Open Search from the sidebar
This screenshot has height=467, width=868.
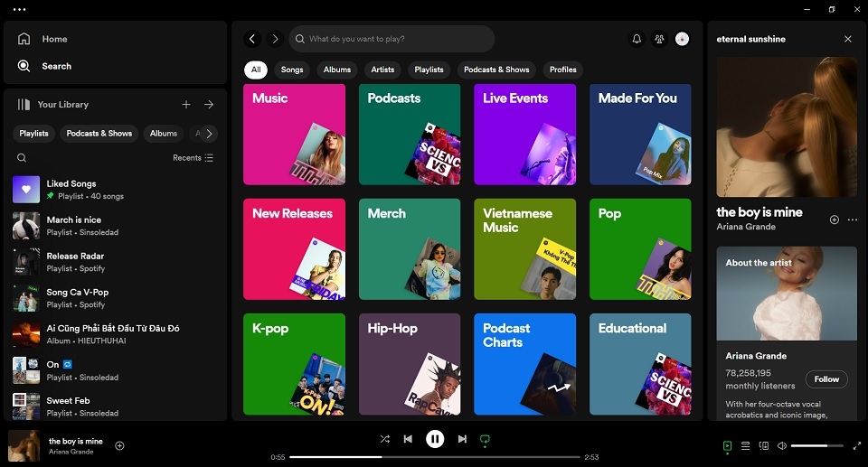(x=44, y=66)
